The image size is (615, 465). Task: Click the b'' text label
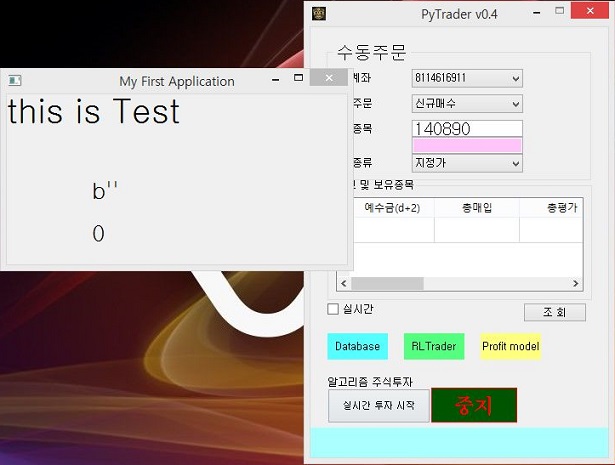click(105, 191)
